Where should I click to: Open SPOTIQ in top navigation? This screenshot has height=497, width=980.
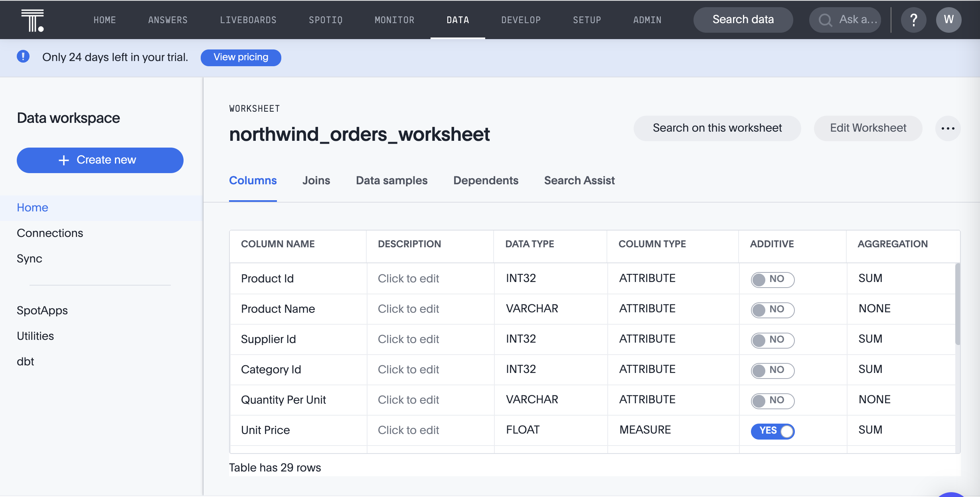pyautogui.click(x=325, y=20)
